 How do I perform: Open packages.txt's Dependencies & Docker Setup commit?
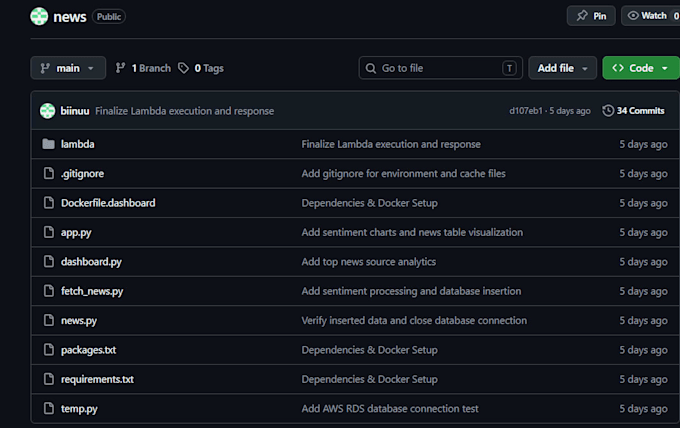click(369, 350)
